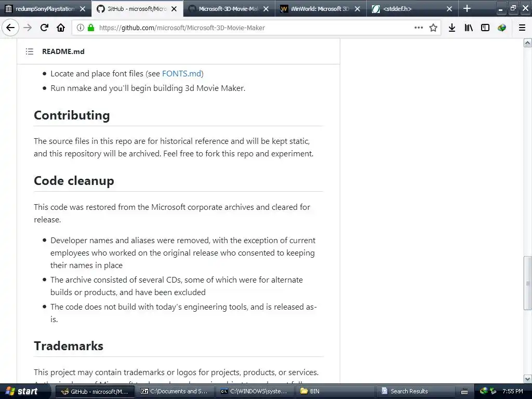Click the on-screen keyboard tray icon
Screen dimensions: 532x399
point(464,392)
